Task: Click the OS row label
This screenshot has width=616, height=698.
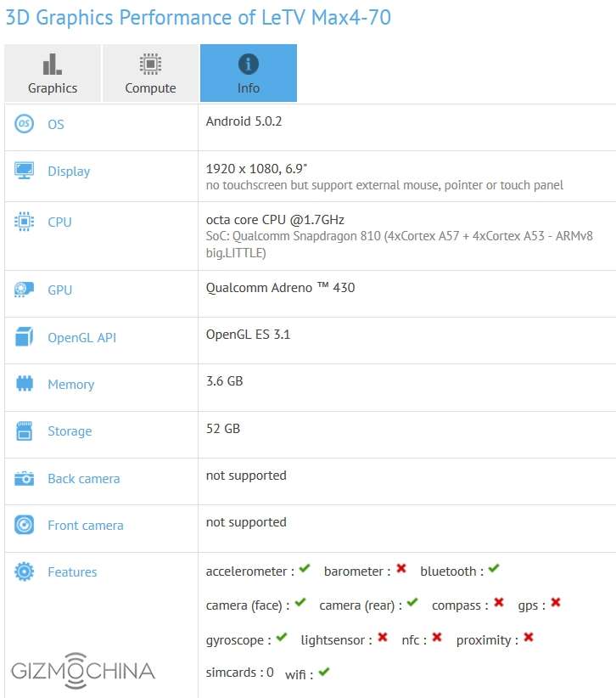Action: [56, 124]
